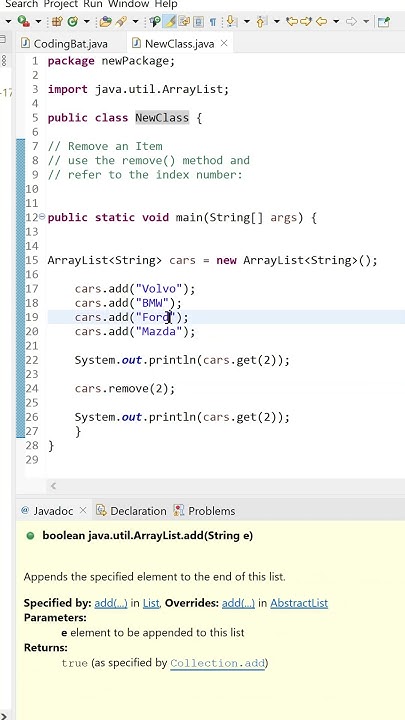This screenshot has width=405, height=720.
Task: Click the Back navigation arrow icon
Action: point(321,21)
